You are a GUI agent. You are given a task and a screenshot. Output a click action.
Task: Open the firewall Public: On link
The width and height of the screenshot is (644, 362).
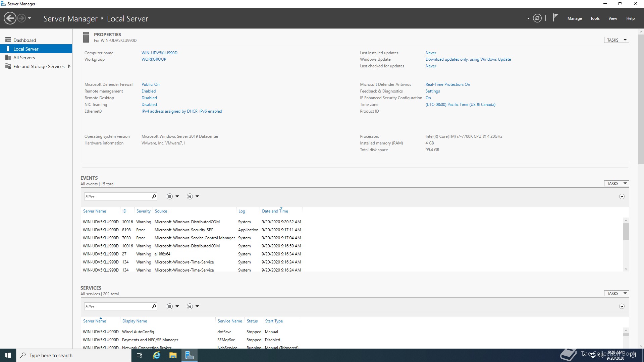[x=150, y=84]
